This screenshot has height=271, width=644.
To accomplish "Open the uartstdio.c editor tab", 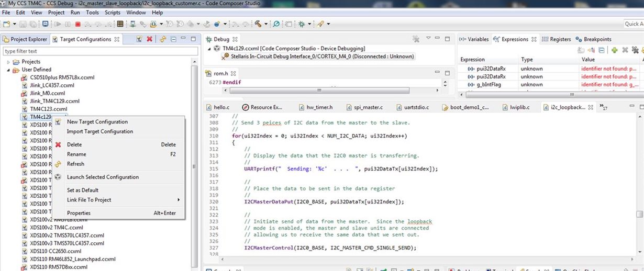I will (x=413, y=107).
